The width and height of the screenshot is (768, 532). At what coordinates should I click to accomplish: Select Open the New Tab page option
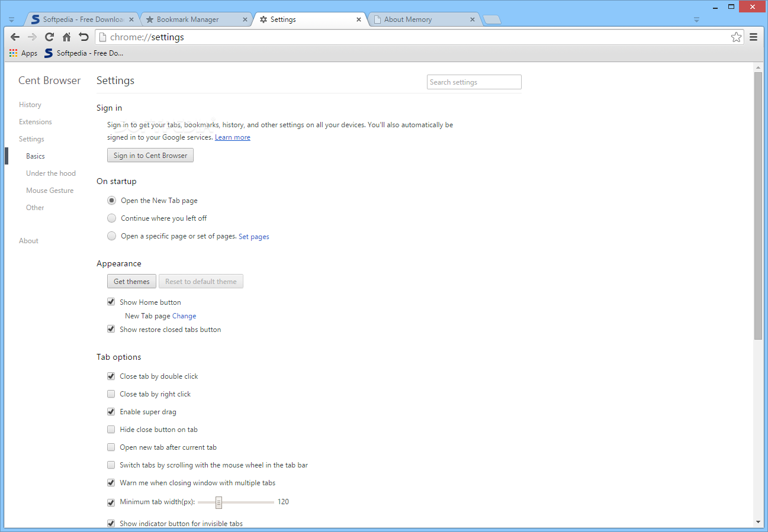111,201
